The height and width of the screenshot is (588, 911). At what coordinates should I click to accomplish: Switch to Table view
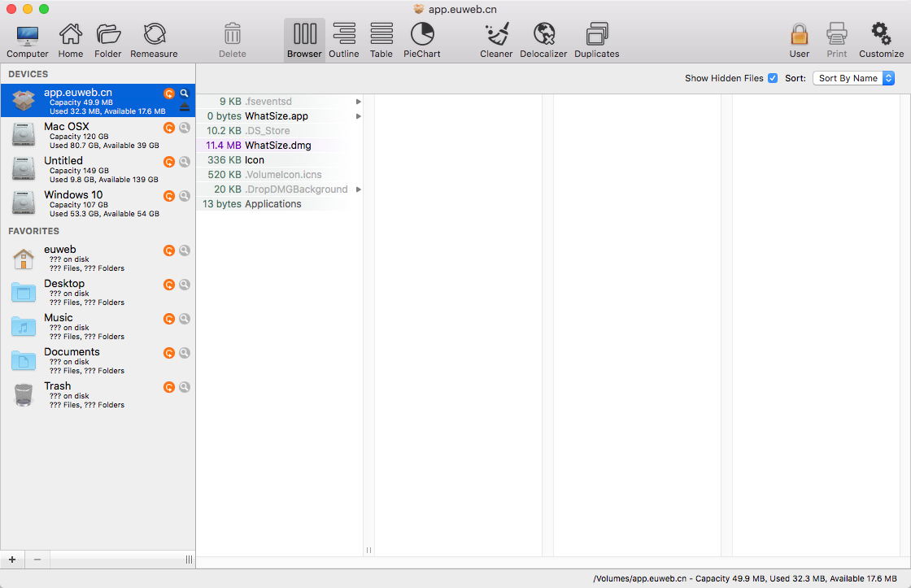381,41
